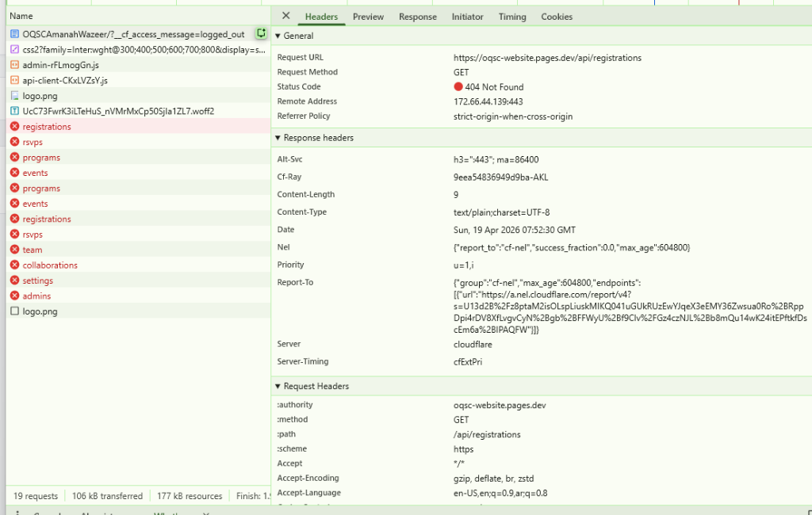Image resolution: width=812 pixels, height=515 pixels.
Task: Go to the Timing tab
Action: click(511, 17)
